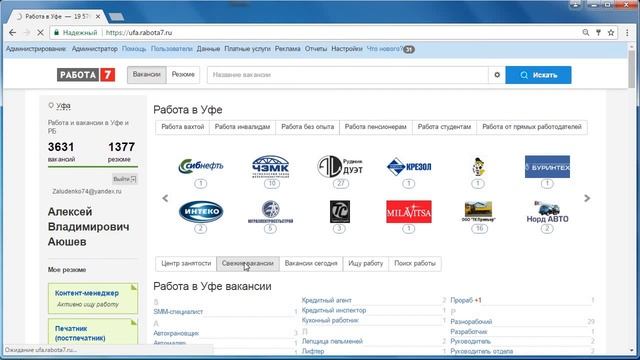Open a new browser tab

(x=116, y=17)
